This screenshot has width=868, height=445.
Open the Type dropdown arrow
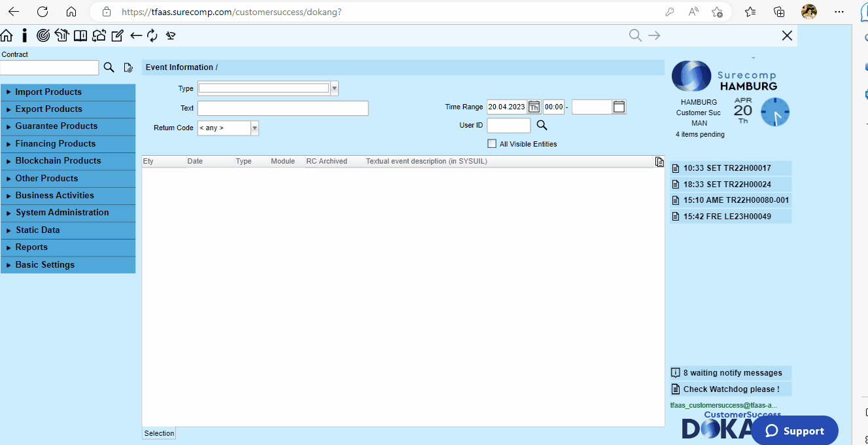[x=334, y=88]
